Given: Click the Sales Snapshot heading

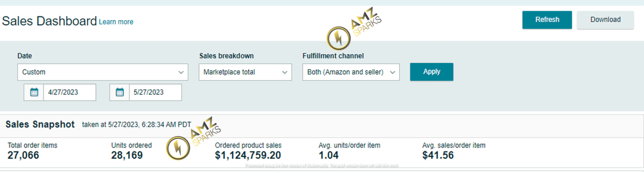Looking at the screenshot, I should (x=40, y=125).
